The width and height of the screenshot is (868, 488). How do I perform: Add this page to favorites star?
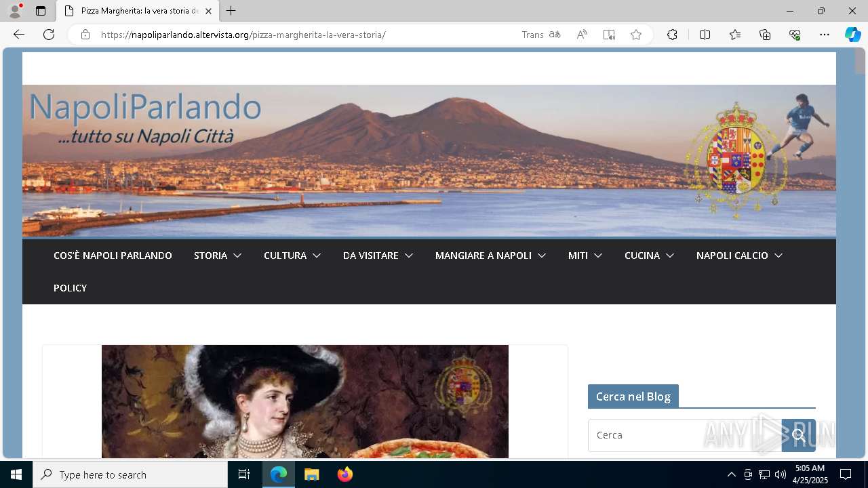(x=636, y=35)
